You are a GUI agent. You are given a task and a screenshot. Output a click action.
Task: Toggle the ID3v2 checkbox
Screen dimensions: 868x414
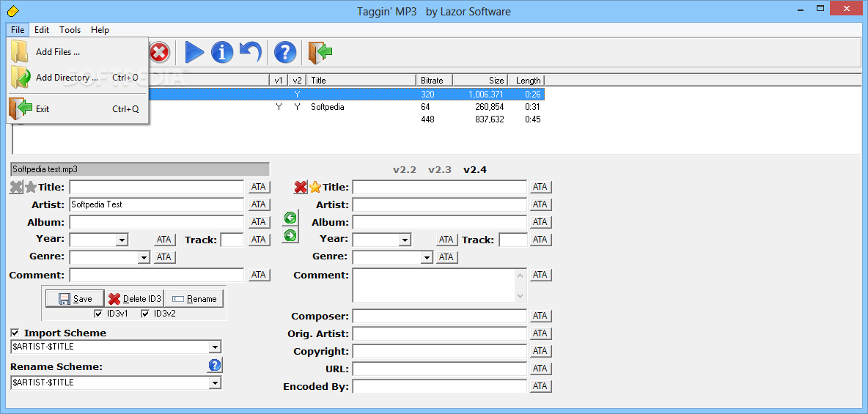[x=146, y=314]
